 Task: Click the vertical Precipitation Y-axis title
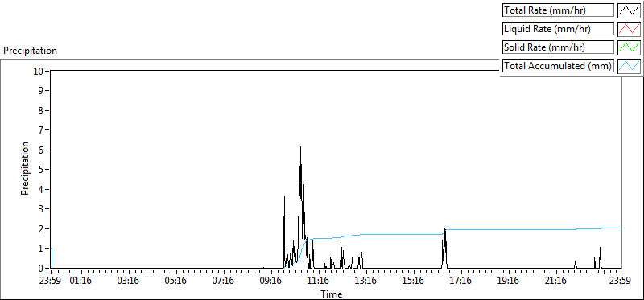click(x=25, y=169)
